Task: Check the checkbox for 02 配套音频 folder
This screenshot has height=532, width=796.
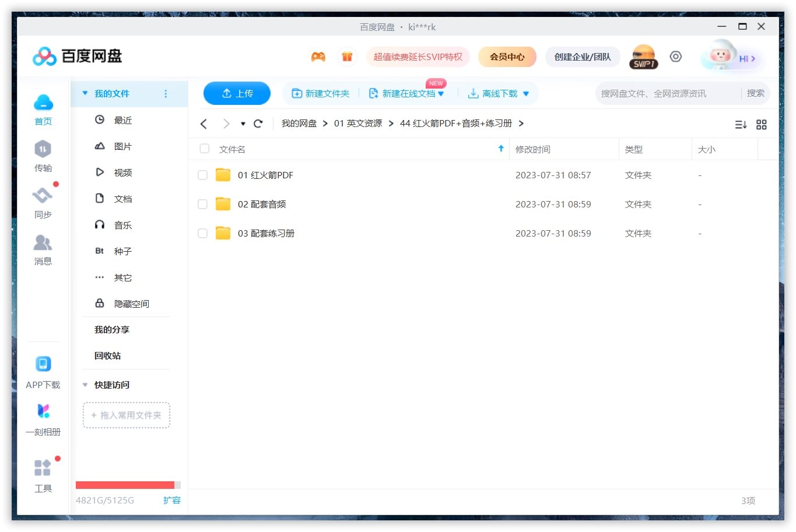Action: [x=202, y=204]
